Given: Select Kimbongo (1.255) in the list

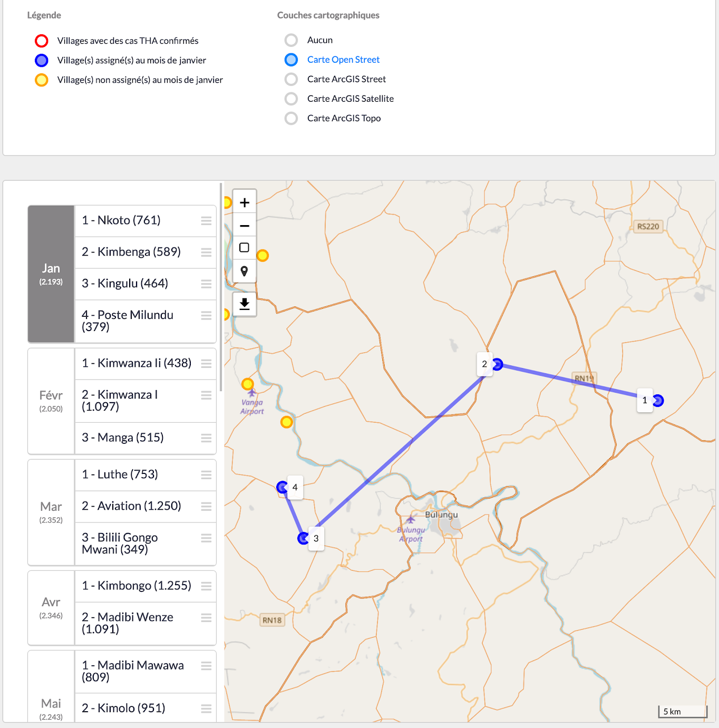Looking at the screenshot, I should pos(137,586).
